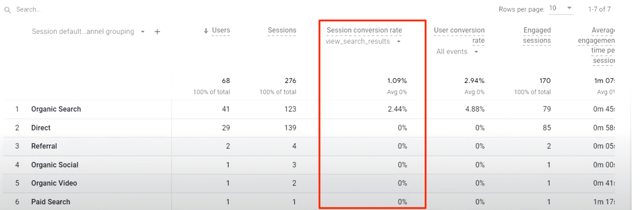The height and width of the screenshot is (210, 644).
Task: Select the Paid Search row
Action: [x=50, y=202]
